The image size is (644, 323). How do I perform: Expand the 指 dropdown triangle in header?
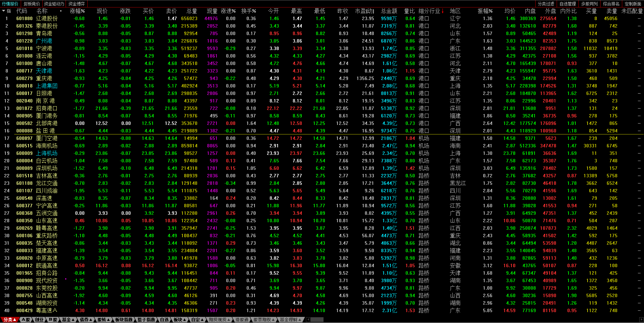[4, 11]
